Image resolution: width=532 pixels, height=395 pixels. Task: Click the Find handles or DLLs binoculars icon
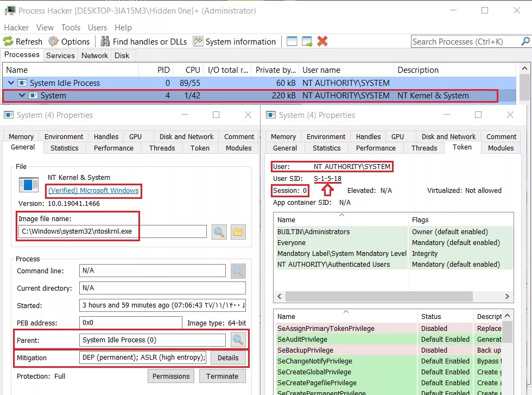point(105,41)
